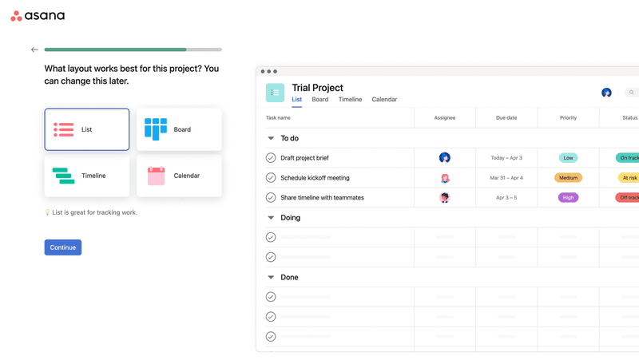Check off Schedule kickoff meeting task

click(x=271, y=178)
